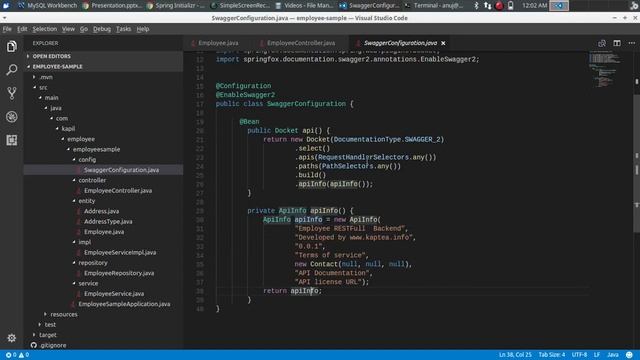640x360 pixels.
Task: Open Address.java in the explorer
Action: point(101,211)
